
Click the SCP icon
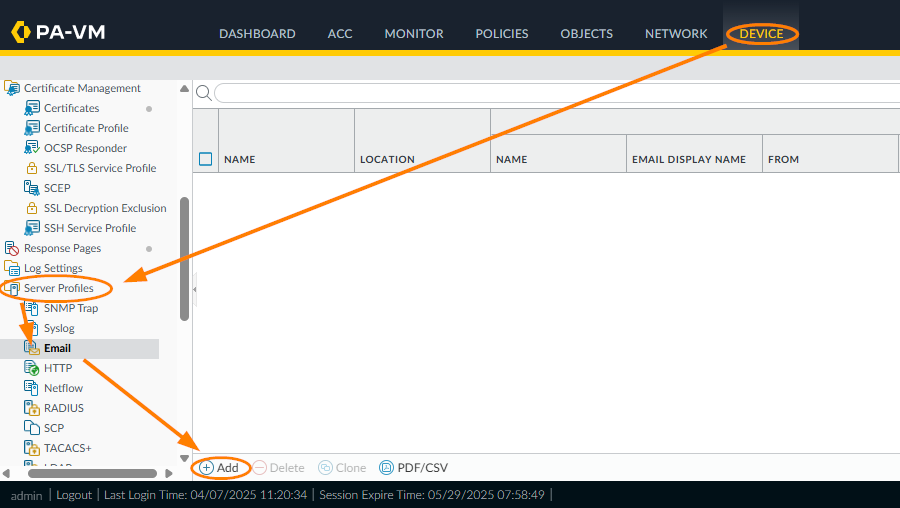point(32,428)
